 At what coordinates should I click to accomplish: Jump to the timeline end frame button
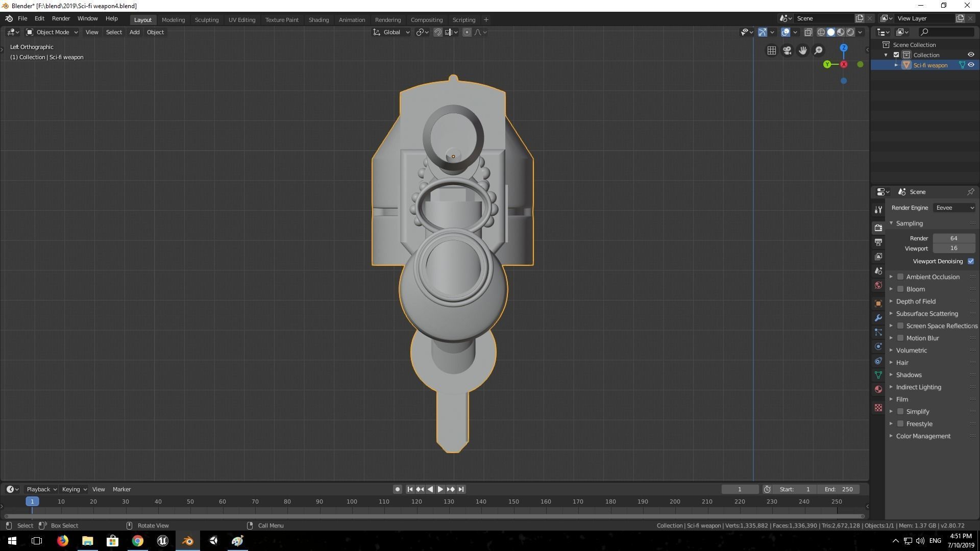click(x=461, y=489)
